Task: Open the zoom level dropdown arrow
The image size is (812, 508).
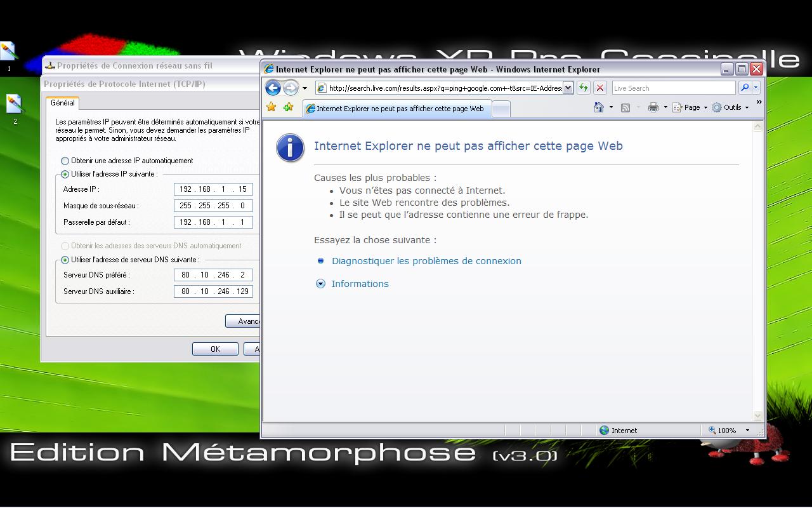Action: 747,431
